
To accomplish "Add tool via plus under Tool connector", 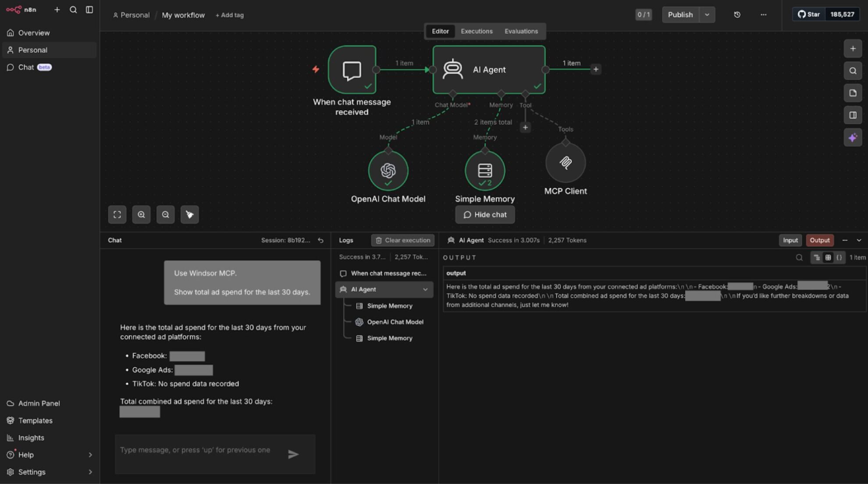I will 525,128.
